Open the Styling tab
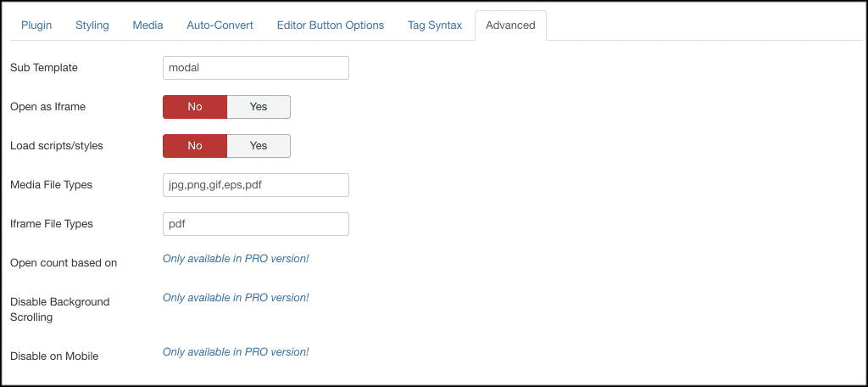This screenshot has height=387, width=868. click(92, 25)
